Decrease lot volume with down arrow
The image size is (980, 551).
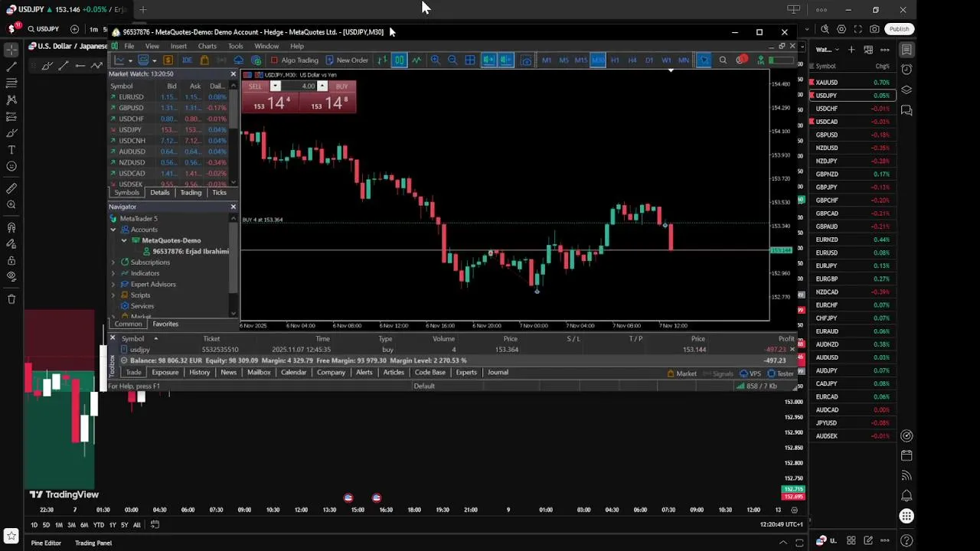click(x=275, y=86)
